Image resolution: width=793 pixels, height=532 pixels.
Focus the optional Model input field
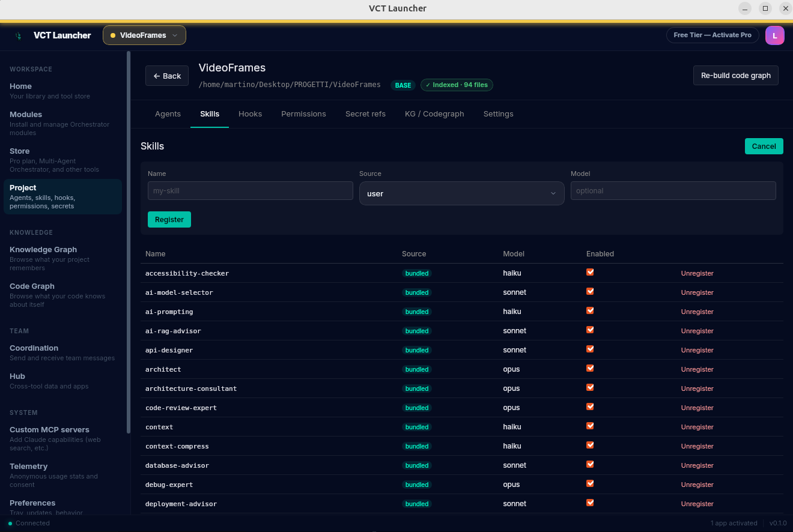(x=673, y=191)
